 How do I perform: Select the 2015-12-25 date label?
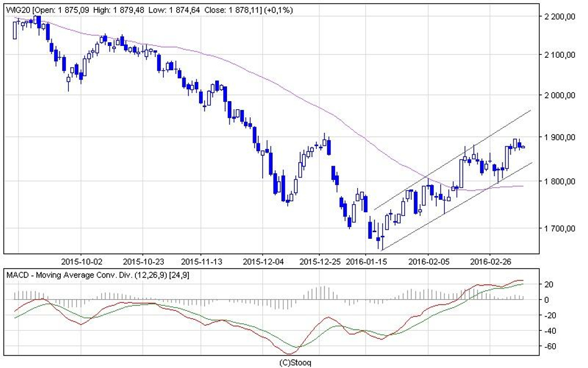pyautogui.click(x=319, y=261)
